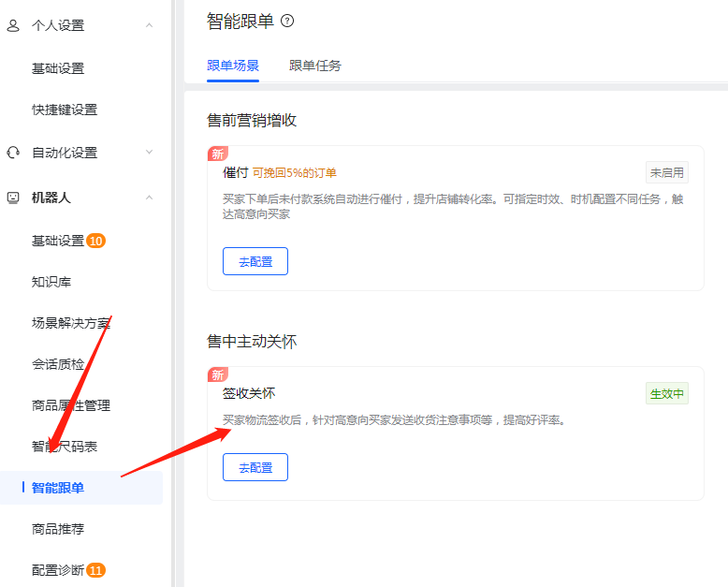Click the 生效中 status tag
The width and height of the screenshot is (728, 587).
pos(667,394)
